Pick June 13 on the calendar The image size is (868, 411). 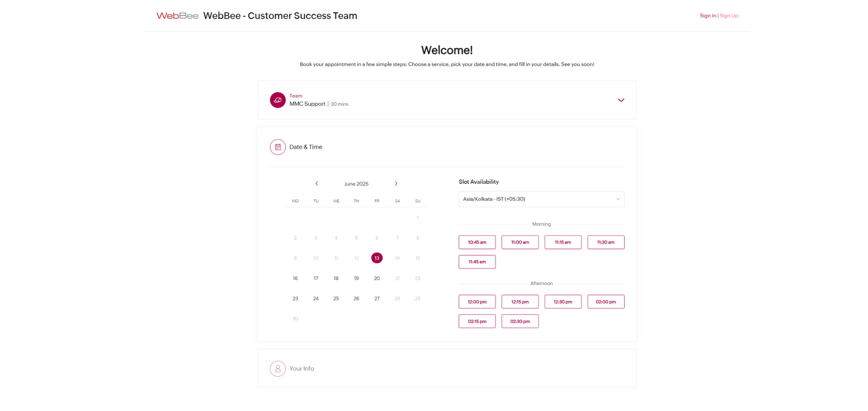point(377,258)
